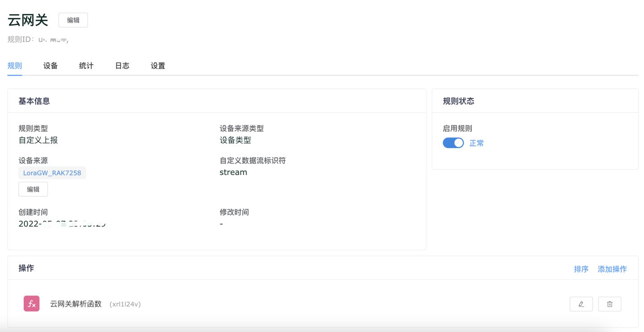
Task: Click the trash icon to delete the operation
Action: tap(610, 304)
